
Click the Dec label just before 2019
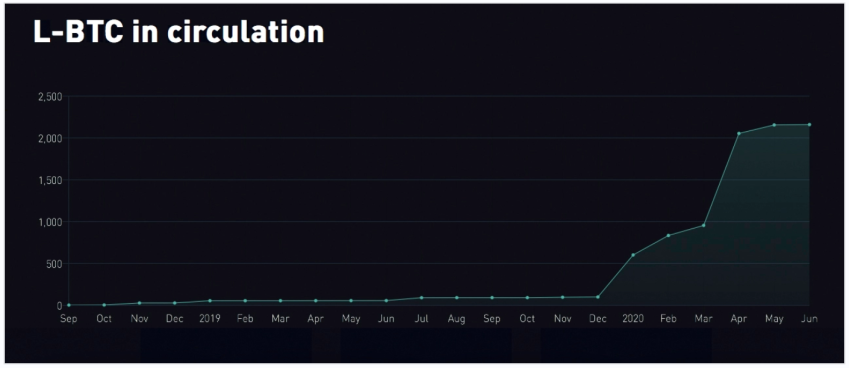pos(174,319)
